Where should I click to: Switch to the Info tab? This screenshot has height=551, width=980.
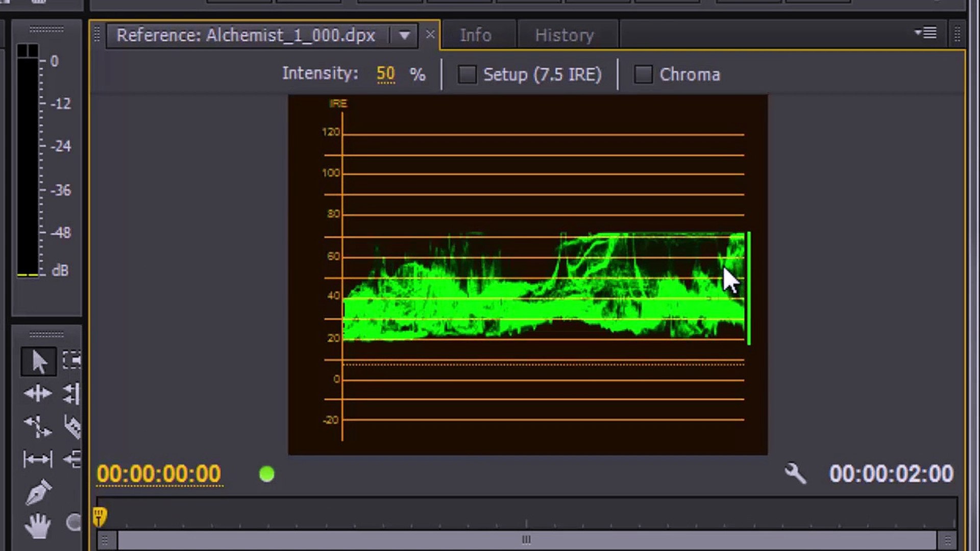pos(475,35)
